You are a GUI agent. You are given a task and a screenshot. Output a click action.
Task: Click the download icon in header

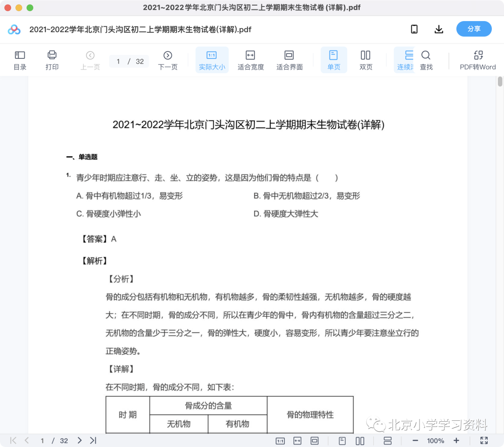(x=439, y=29)
